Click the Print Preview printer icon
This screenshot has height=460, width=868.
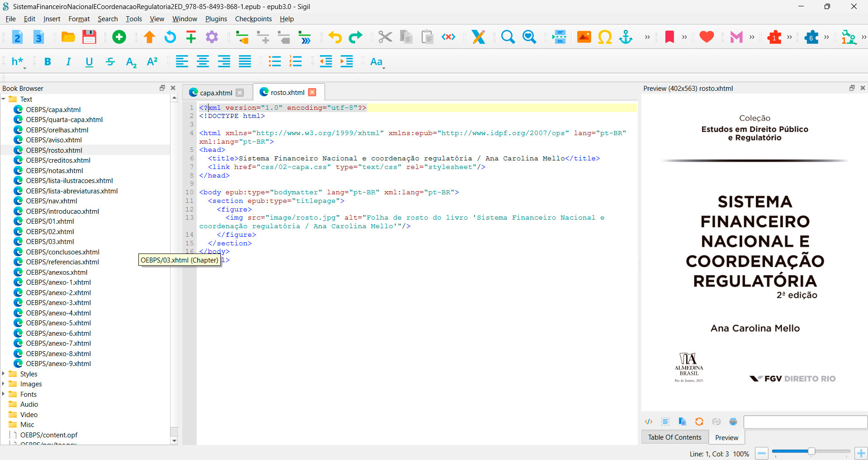click(733, 422)
